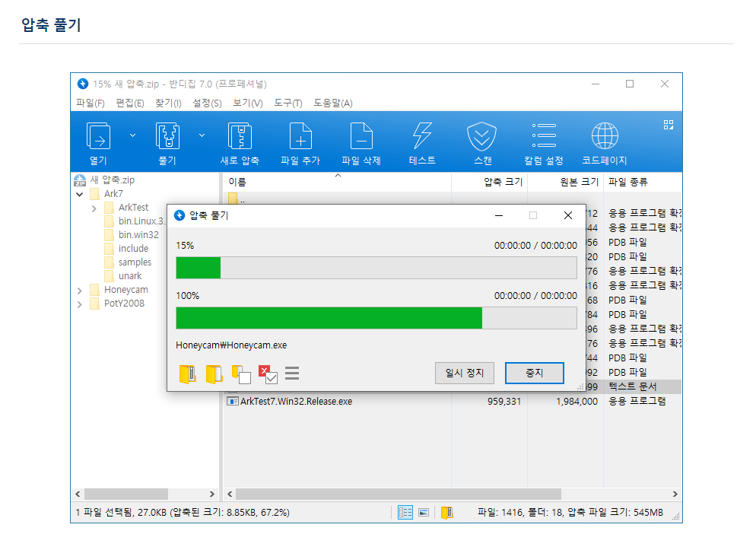
Task: Open the 파일(F) menu
Action: click(x=91, y=103)
